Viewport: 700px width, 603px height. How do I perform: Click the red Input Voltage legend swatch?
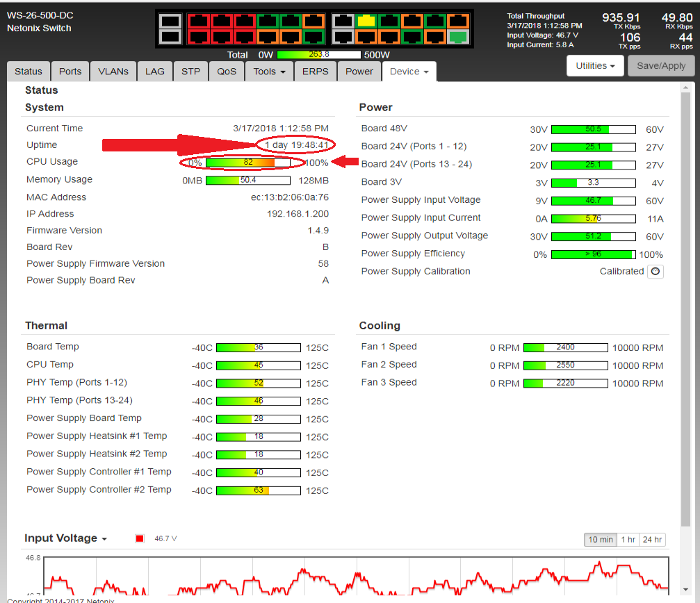pyautogui.click(x=140, y=538)
